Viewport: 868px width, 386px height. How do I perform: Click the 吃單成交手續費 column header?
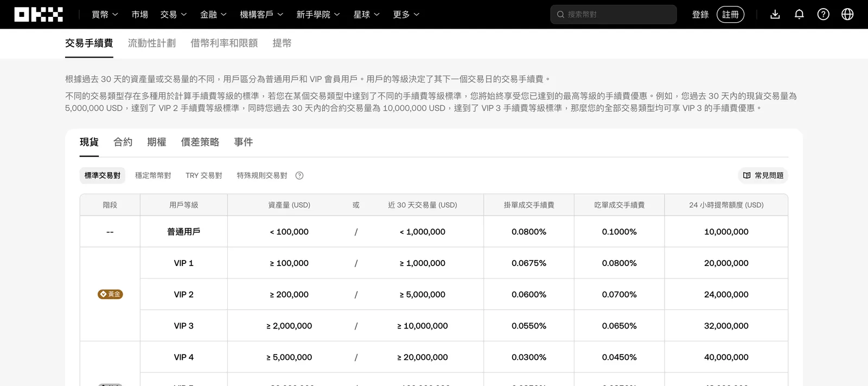pyautogui.click(x=620, y=205)
